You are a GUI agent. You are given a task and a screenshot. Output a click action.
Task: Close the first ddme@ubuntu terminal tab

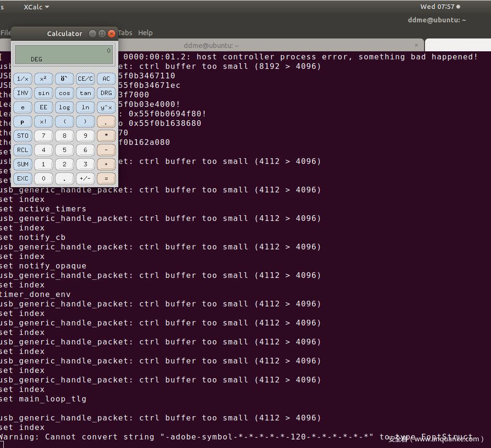click(x=416, y=45)
